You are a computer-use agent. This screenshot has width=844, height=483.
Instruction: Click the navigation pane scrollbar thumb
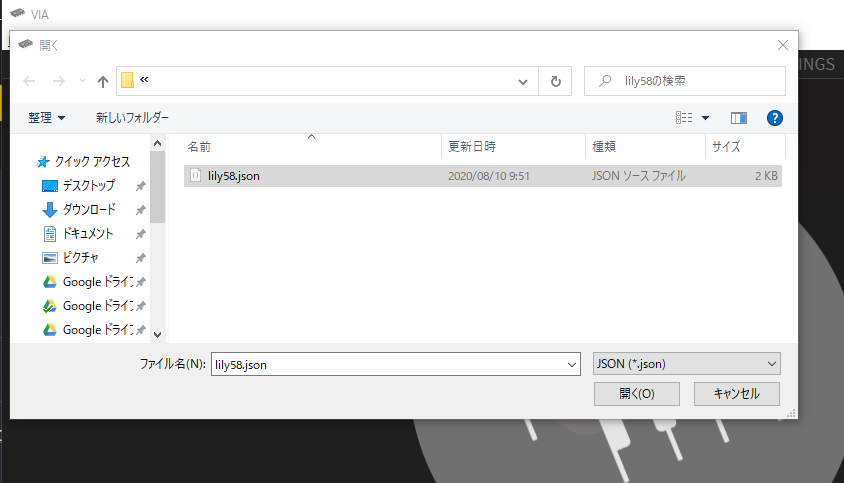point(157,187)
